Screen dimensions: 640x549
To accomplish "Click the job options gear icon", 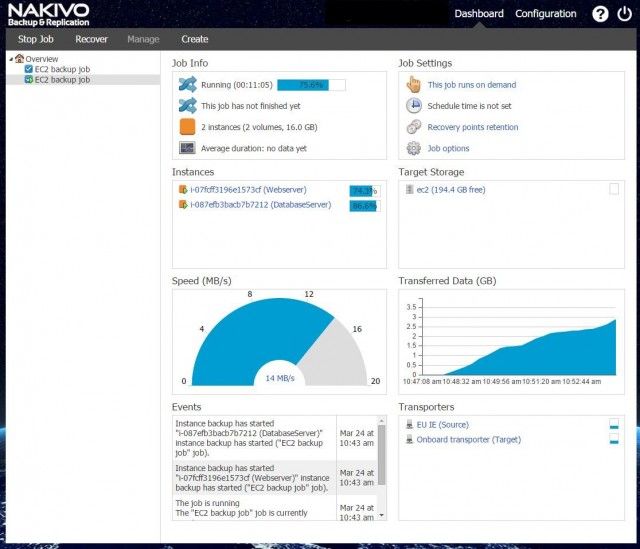I will 413,148.
